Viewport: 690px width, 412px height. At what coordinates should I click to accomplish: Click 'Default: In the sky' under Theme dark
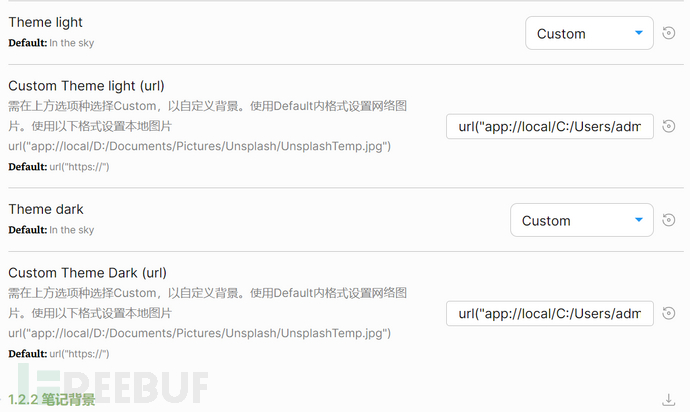pos(51,230)
